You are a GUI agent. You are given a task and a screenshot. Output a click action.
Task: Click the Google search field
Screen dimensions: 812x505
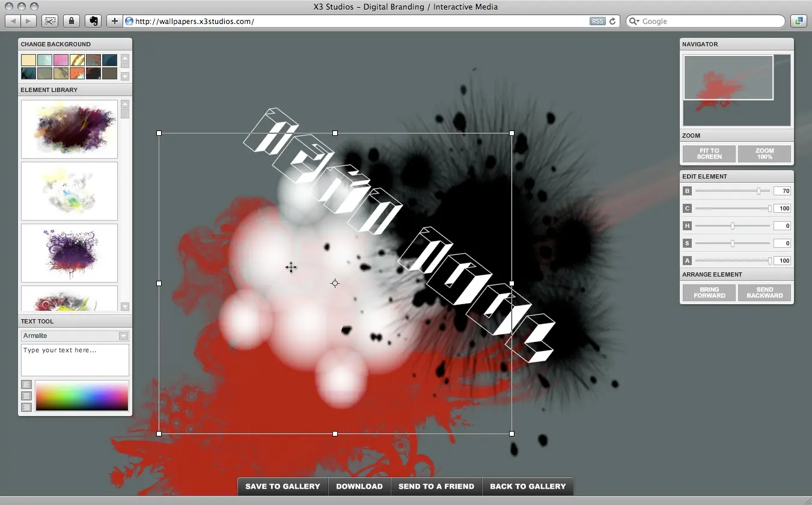click(706, 21)
